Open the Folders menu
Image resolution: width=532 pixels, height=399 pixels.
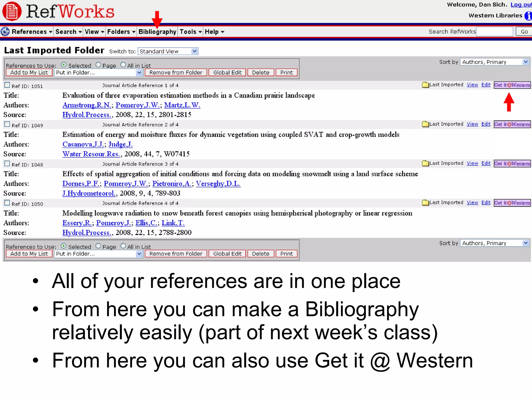click(121, 32)
